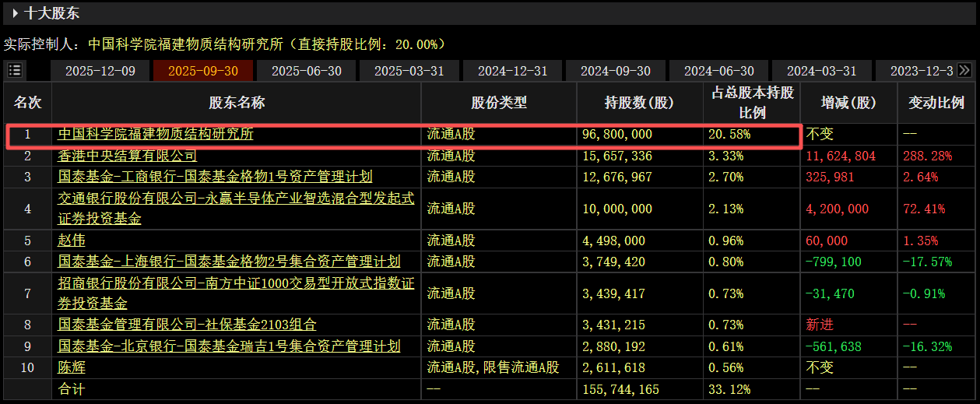Screen dimensions: 980x404
Task: Select the 合计 total row label
Action: [72, 388]
